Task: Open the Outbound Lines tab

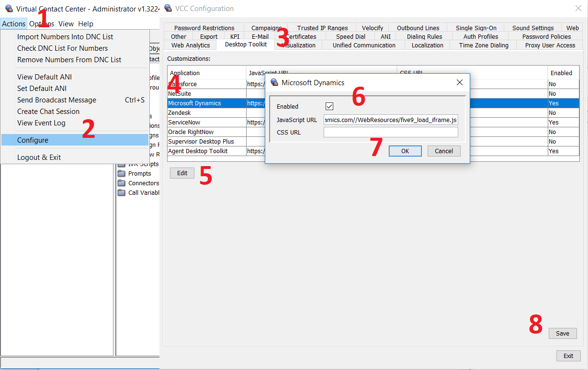Action: 418,28
